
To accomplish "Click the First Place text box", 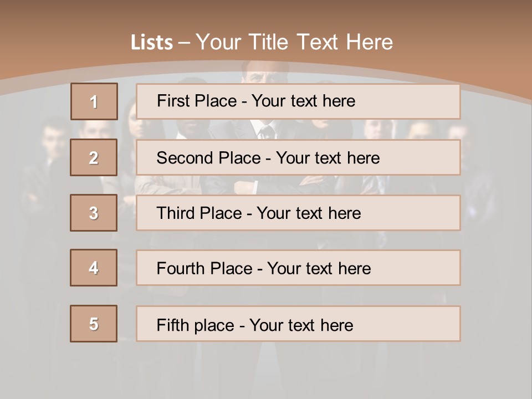I will pos(298,101).
